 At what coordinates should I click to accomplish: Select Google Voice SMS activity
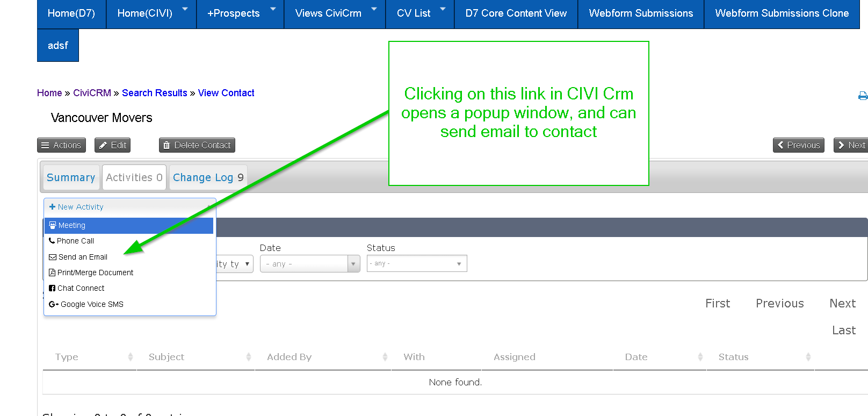point(129,304)
